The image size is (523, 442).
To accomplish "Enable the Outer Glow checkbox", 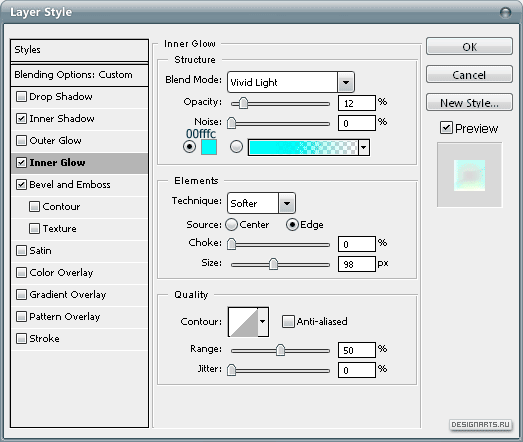I will coord(21,141).
